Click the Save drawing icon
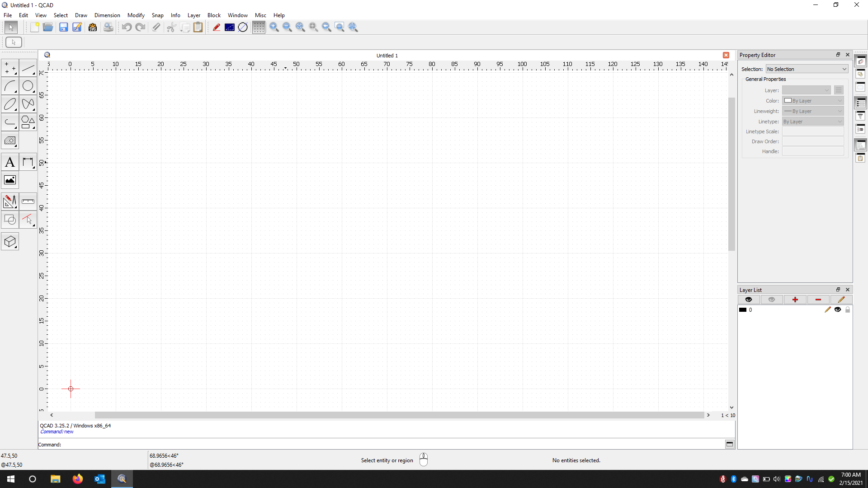The height and width of the screenshot is (488, 868). (63, 27)
